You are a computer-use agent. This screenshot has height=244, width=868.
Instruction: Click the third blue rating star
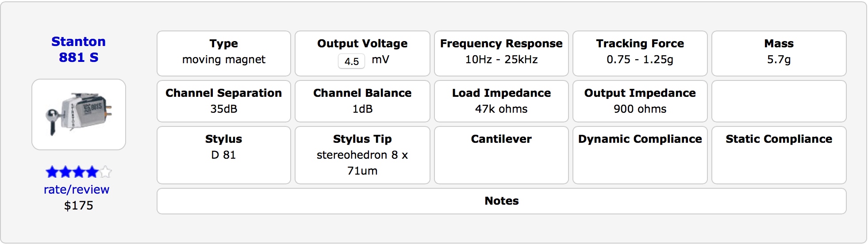79,172
